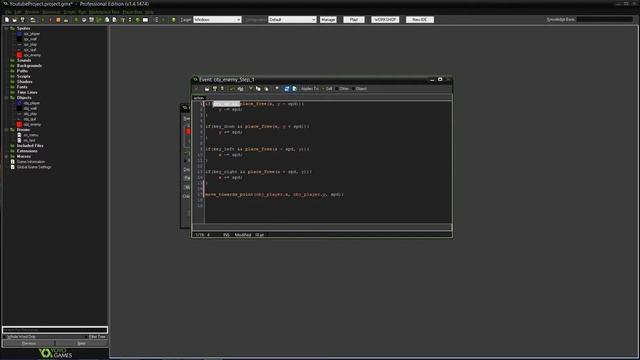Image resolution: width=640 pixels, height=360 pixels.
Task: Run in debug mode red arrow icon
Action: [50, 20]
